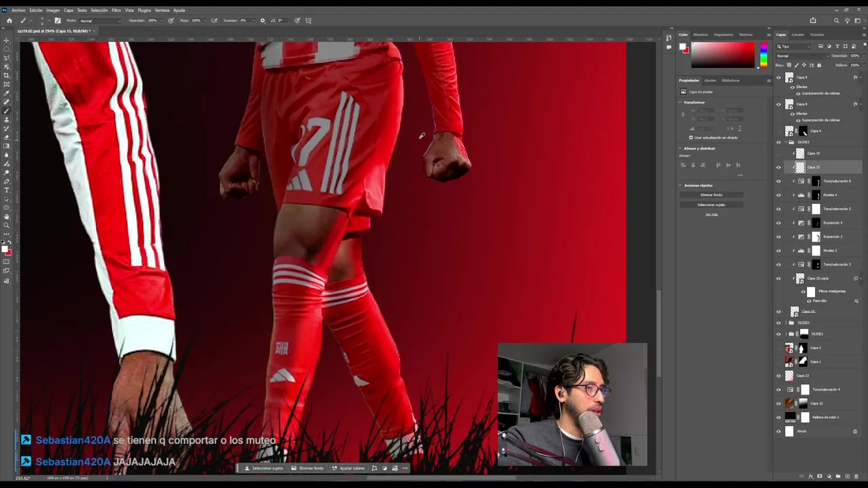Hide the Relleno de color 1 layer
This screenshot has height=488, width=868.
(x=778, y=417)
